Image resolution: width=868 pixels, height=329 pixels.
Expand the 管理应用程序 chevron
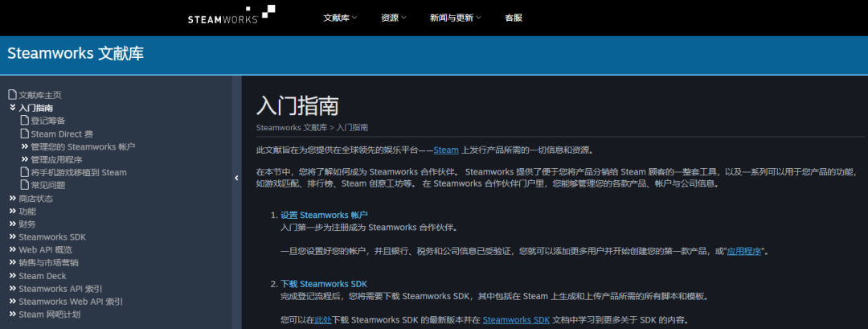click(x=24, y=159)
